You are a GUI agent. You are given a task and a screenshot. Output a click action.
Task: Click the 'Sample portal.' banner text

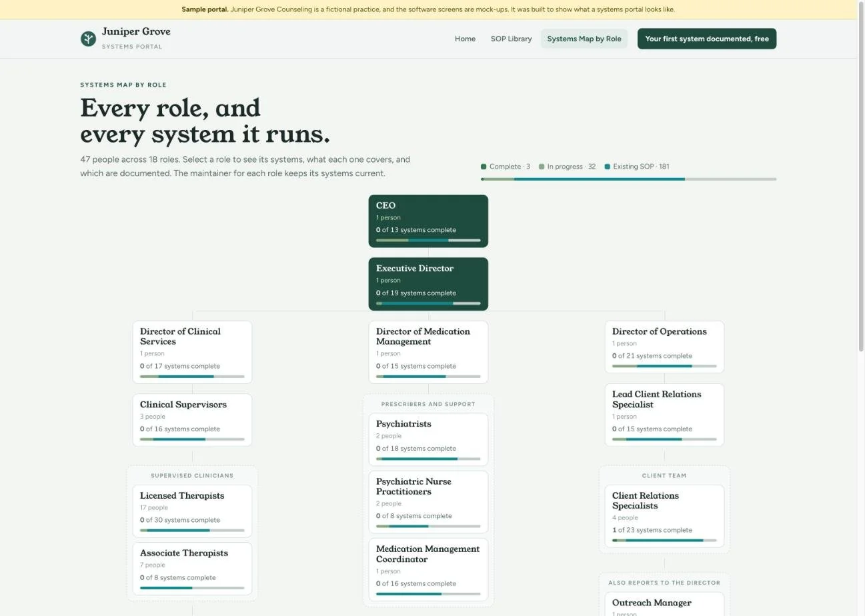click(x=205, y=9)
